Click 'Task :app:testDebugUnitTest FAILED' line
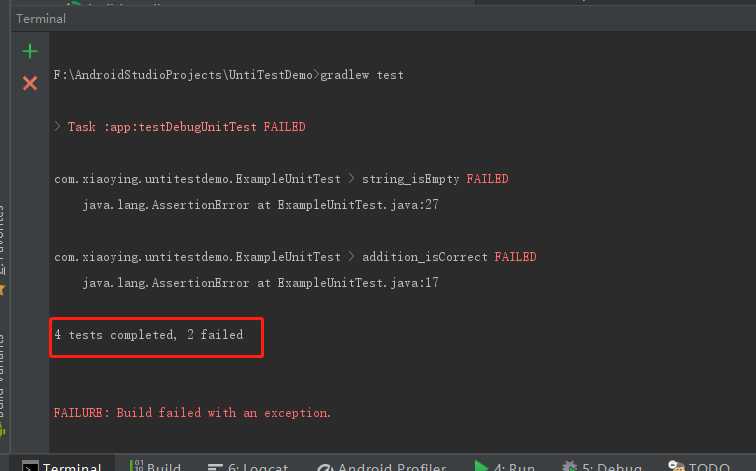756x471 pixels. pyautogui.click(x=186, y=127)
